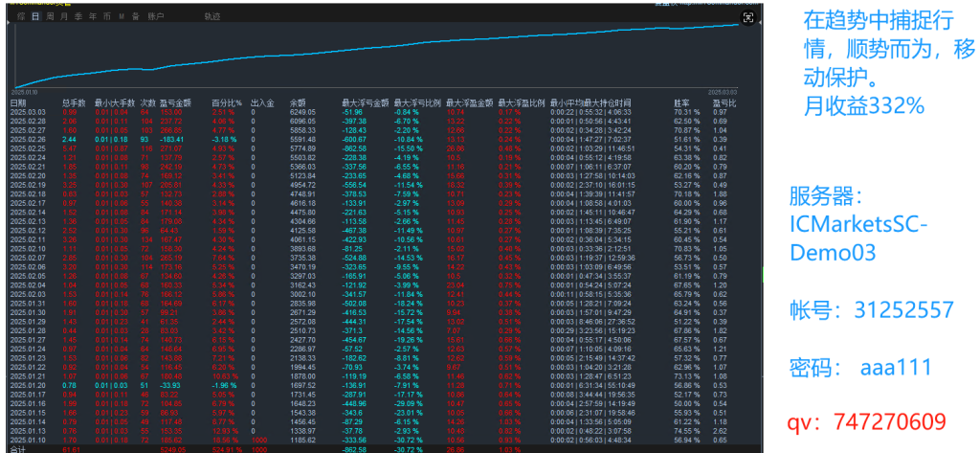Select the 2025.01.31 date row
Screen dimensions: 980x453
(375, 306)
